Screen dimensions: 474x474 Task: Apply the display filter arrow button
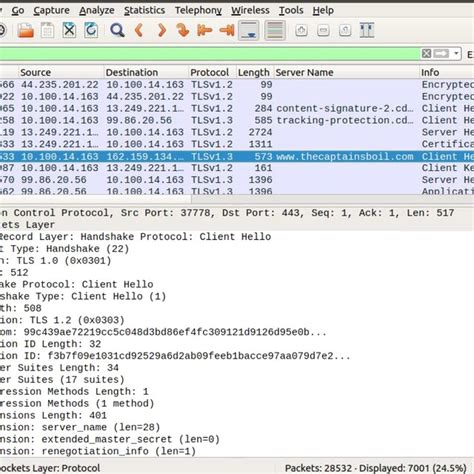tap(441, 53)
